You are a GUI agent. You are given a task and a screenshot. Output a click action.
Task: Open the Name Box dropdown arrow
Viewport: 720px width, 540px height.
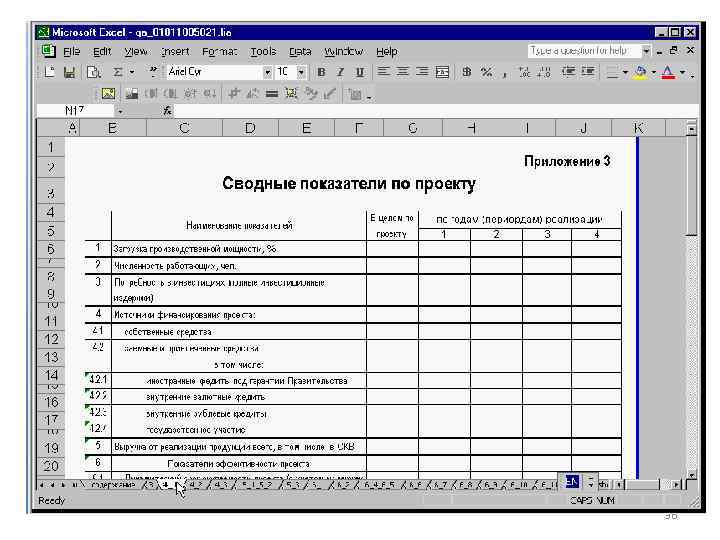click(x=120, y=111)
